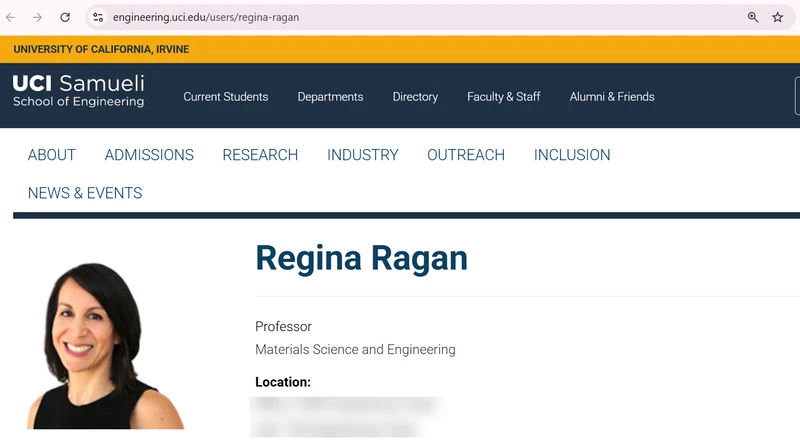Open the Directory link
This screenshot has height=441, width=800.
(415, 96)
